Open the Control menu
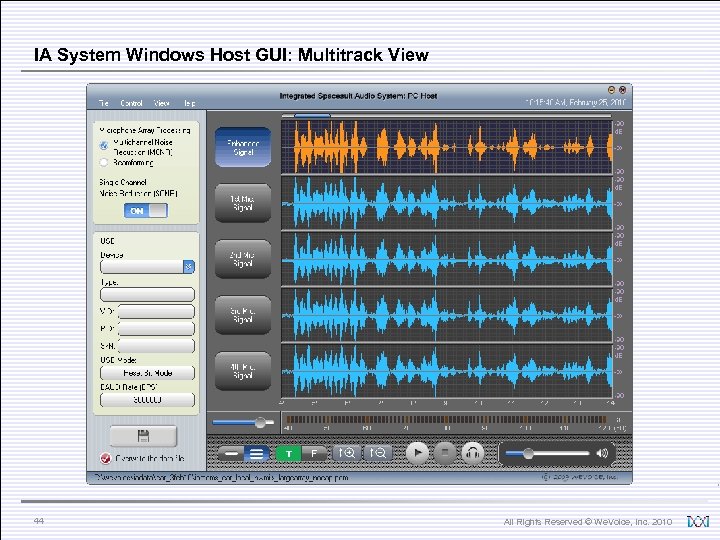 point(131,103)
